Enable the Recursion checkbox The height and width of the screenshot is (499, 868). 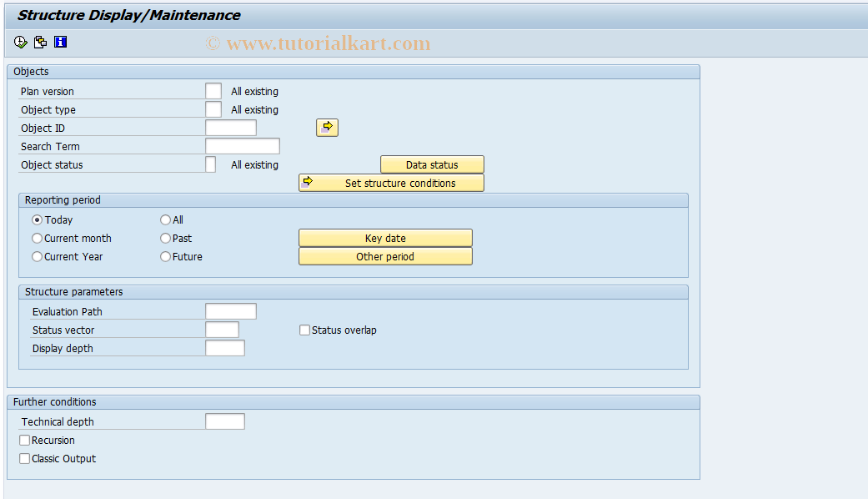(x=24, y=440)
